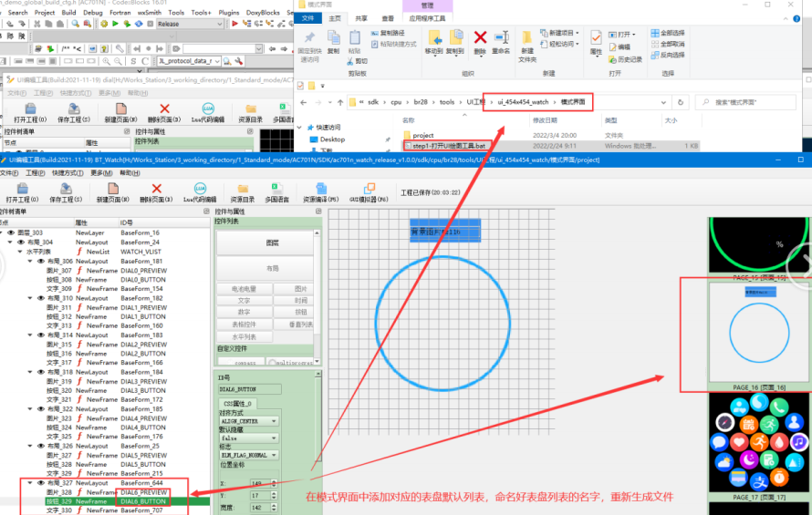Add 电池电量 control from 控件列表

click(x=244, y=289)
